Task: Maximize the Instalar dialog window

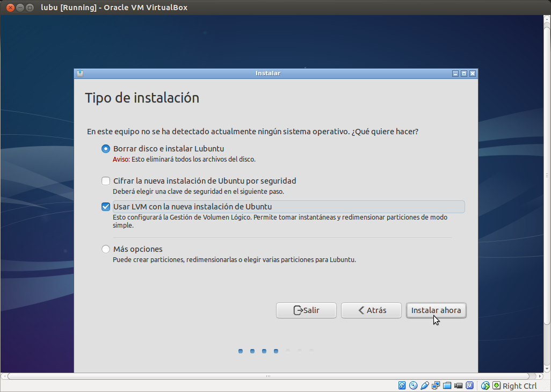Action: pos(464,74)
